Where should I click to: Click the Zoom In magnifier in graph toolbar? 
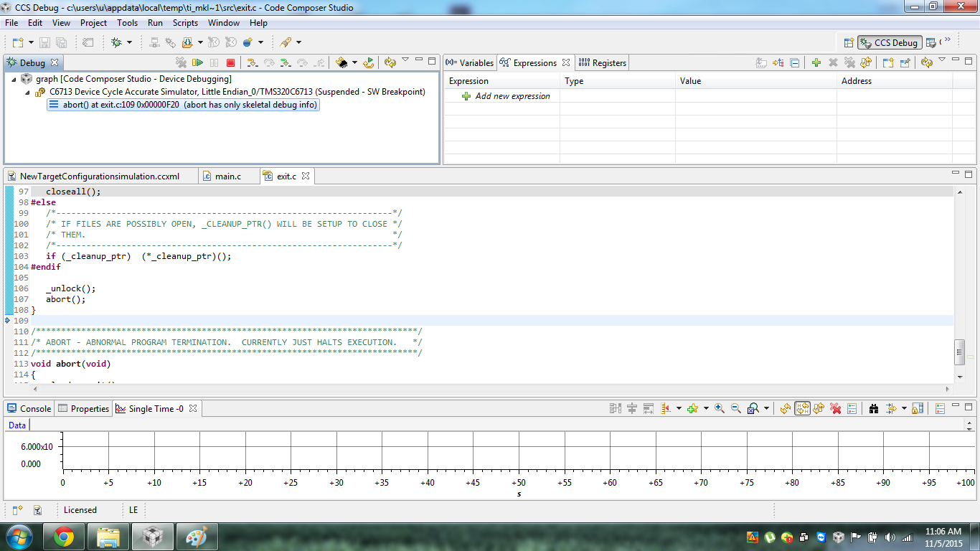pyautogui.click(x=719, y=408)
